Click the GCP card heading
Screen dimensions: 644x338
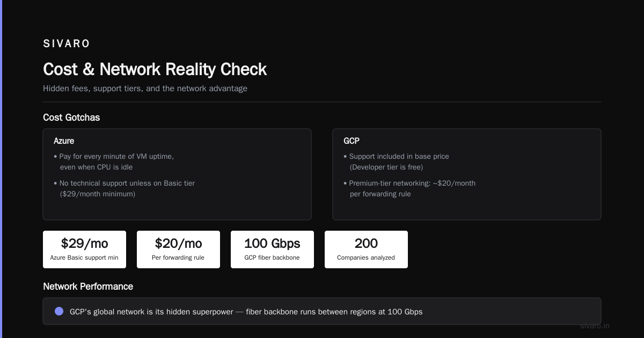(352, 141)
